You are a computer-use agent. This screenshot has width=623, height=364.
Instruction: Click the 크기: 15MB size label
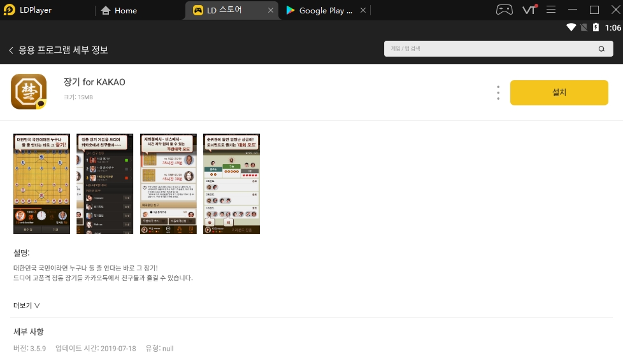78,97
